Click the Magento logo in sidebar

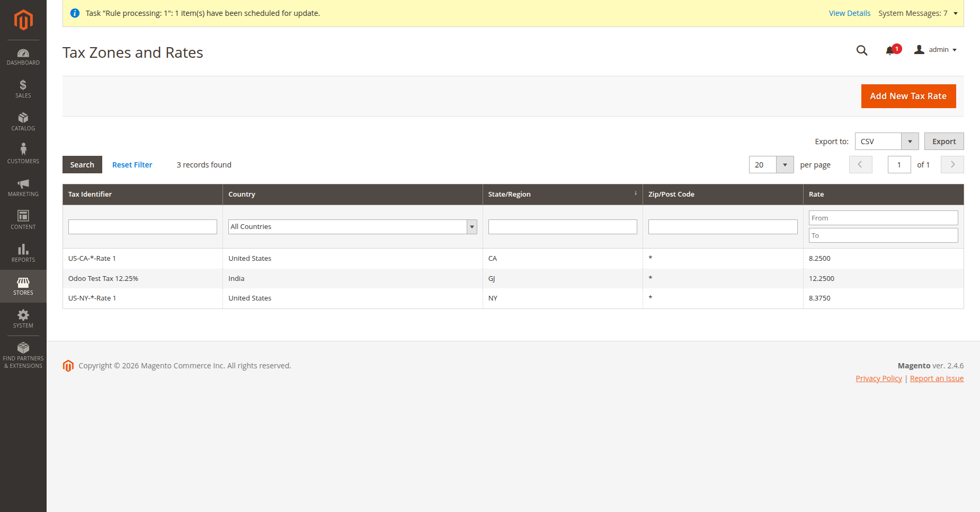tap(23, 20)
